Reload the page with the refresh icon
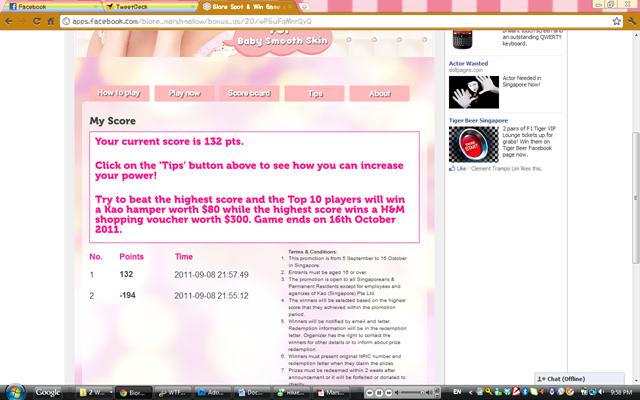Image resolution: width=640 pixels, height=400 pixels. coord(37,21)
